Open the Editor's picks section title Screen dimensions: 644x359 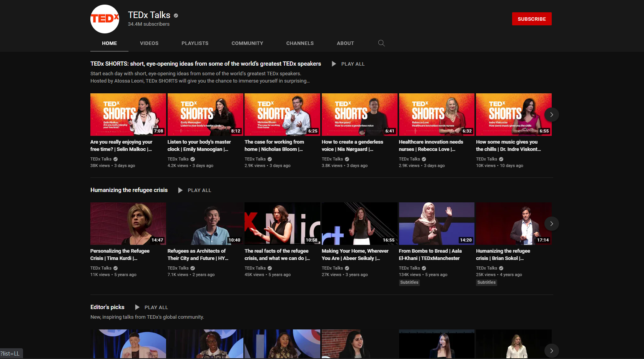coord(107,307)
